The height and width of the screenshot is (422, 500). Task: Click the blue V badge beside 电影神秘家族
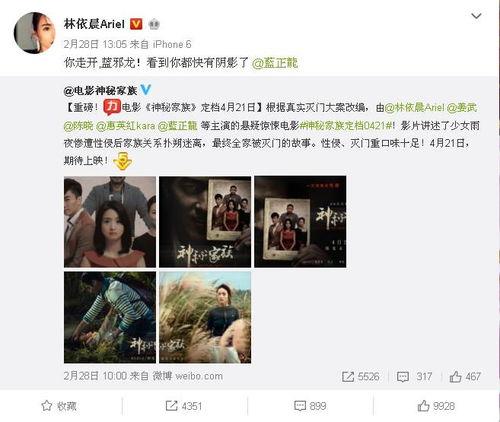coord(146,90)
